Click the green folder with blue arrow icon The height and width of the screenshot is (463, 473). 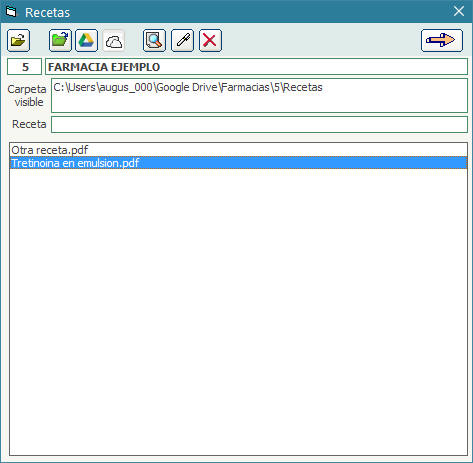click(60, 41)
